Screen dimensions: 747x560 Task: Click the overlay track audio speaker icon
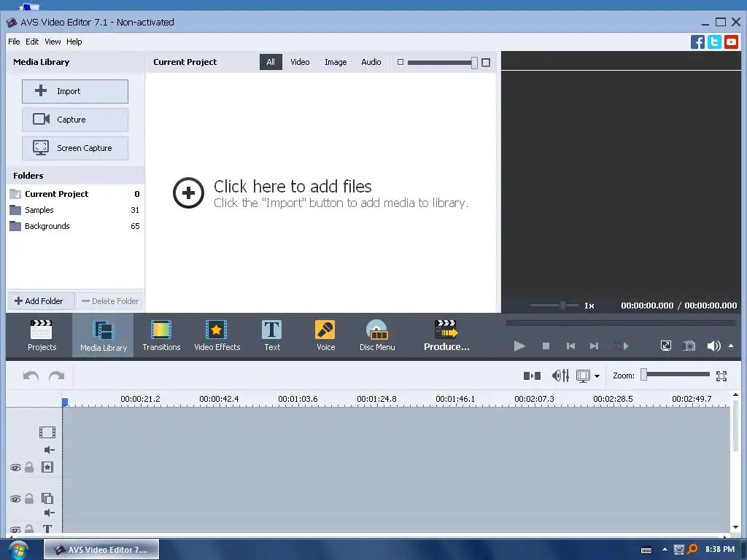[49, 513]
